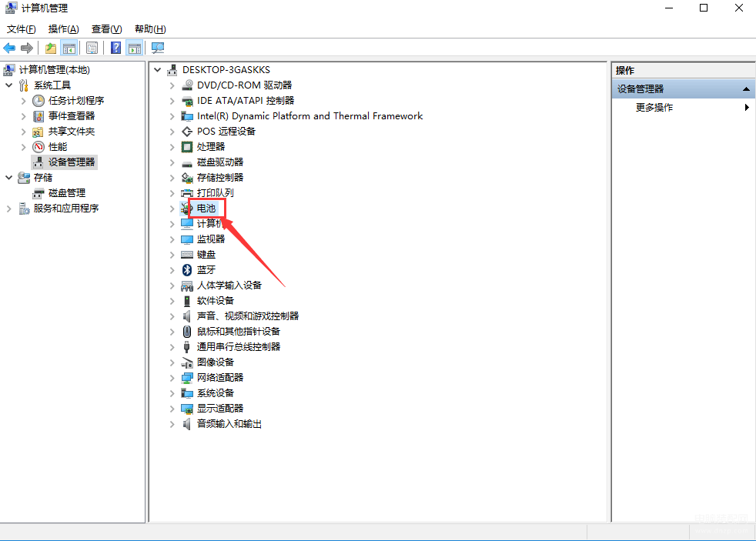
Task: Collapse the 存储 tree node
Action: [8, 178]
